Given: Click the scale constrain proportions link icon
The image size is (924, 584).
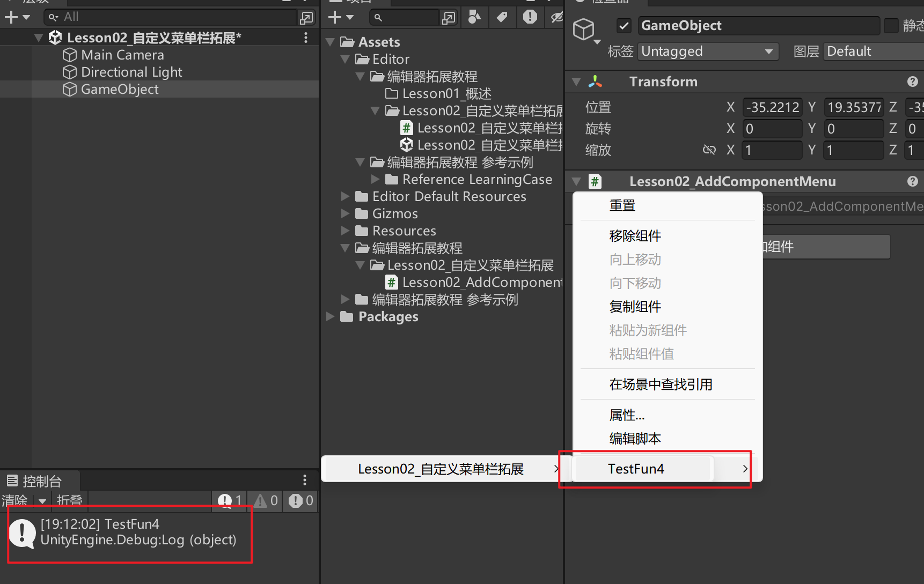Looking at the screenshot, I should 709,150.
